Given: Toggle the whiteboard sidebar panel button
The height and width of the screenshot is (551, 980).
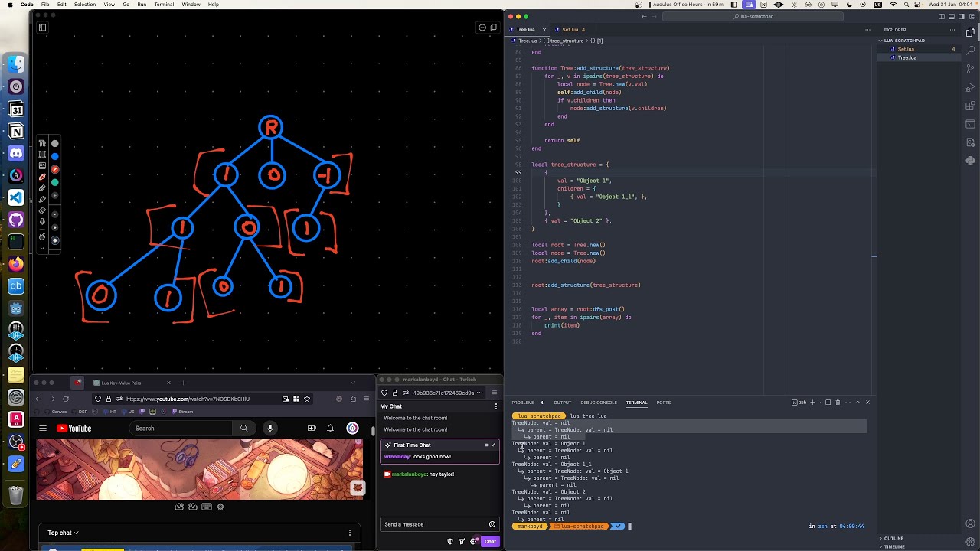Looking at the screenshot, I should pos(42,28).
